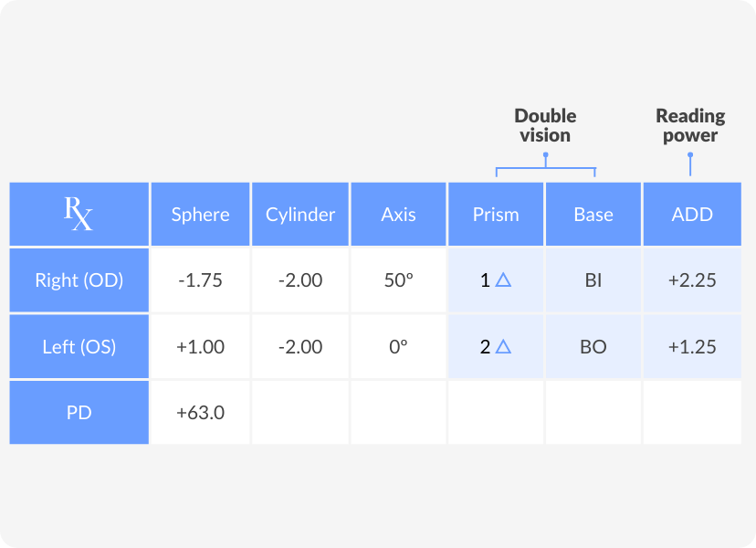Click the right eye axis value 50°

[399, 280]
